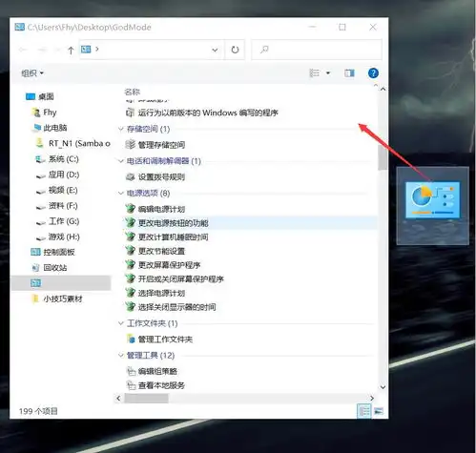This screenshot has width=476, height=453.
Task: Click the address bar breadcrumb chevron
Action: point(97,50)
